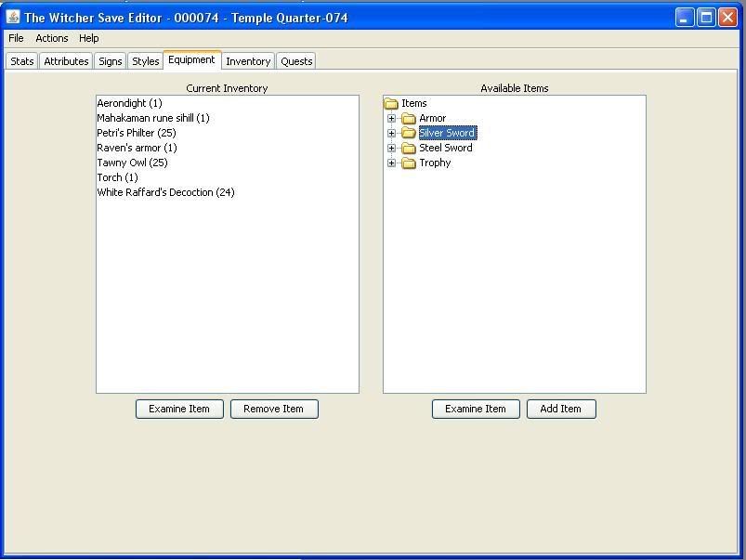
Task: Select Aerondight (1) in the inventory
Action: pyautogui.click(x=228, y=103)
